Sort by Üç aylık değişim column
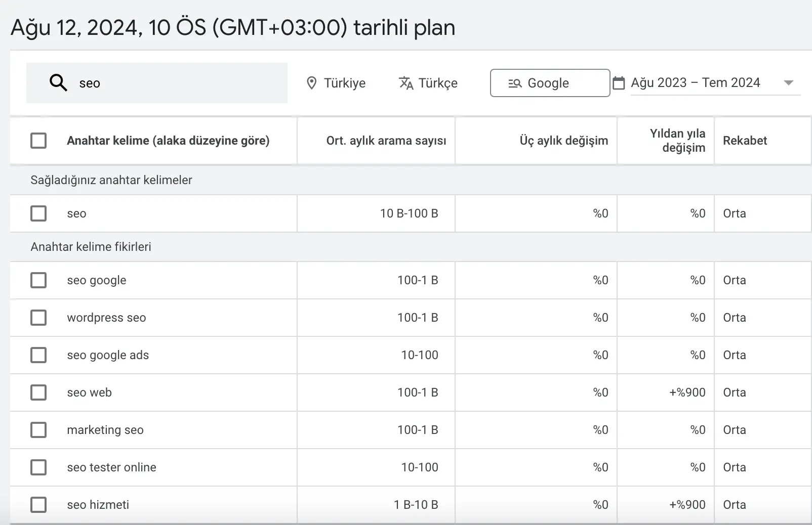Image resolution: width=812 pixels, height=525 pixels. (564, 141)
